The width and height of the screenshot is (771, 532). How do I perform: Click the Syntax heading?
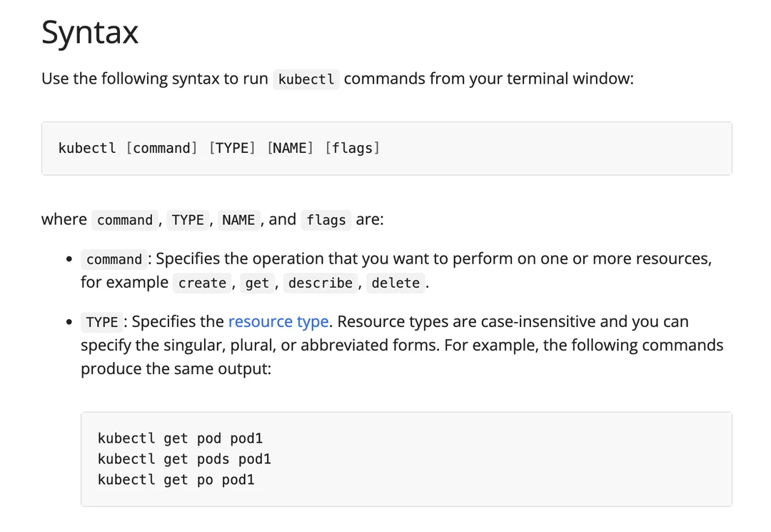click(x=90, y=32)
